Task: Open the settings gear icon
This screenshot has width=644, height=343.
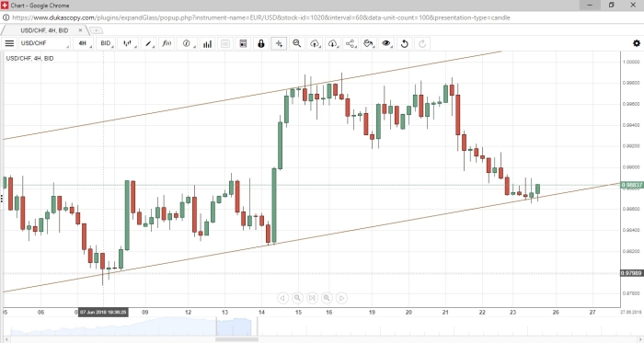Action: pyautogui.click(x=637, y=43)
